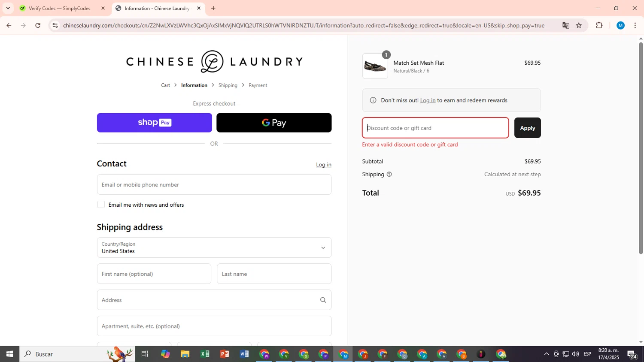Click the page vertical scrollbar
The image size is (644, 362).
coord(641,148)
